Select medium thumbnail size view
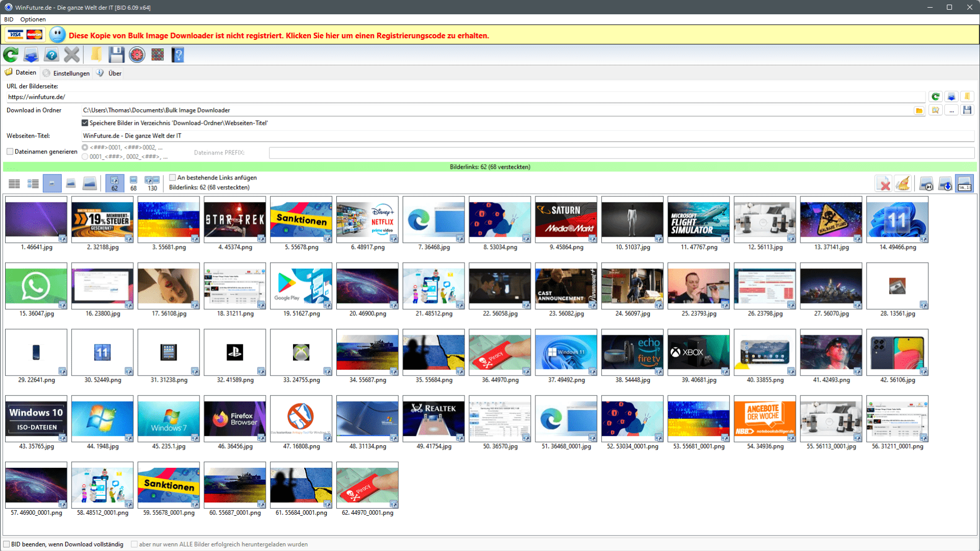980x551 pixels. (71, 184)
